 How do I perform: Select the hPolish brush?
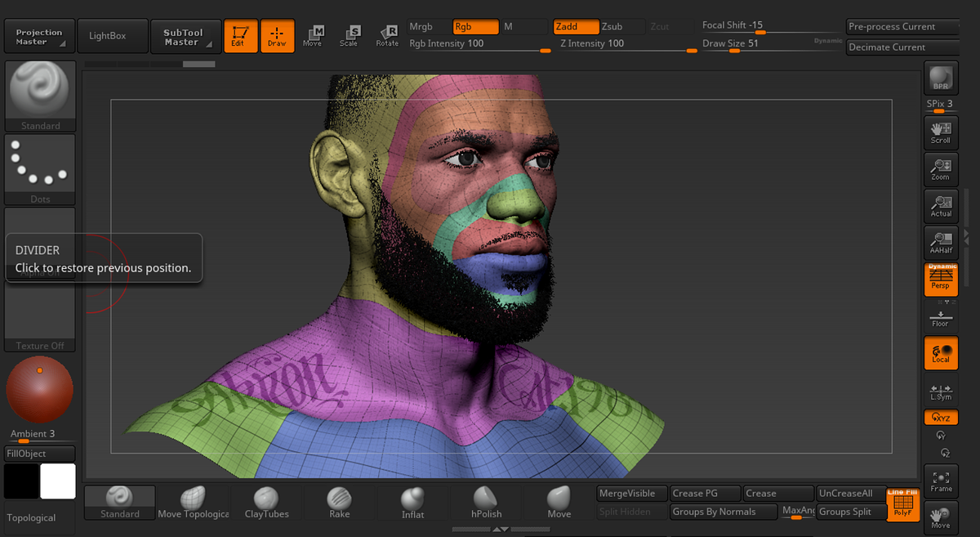(486, 503)
